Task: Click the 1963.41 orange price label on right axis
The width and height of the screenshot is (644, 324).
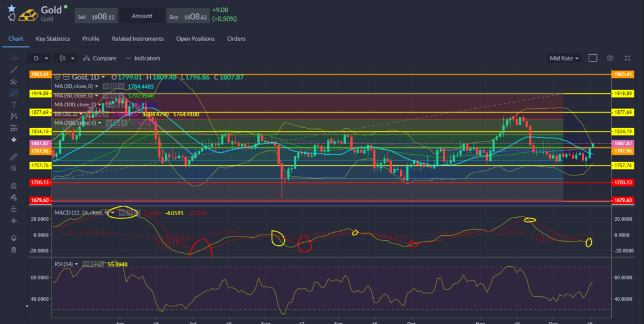Action: click(x=622, y=74)
